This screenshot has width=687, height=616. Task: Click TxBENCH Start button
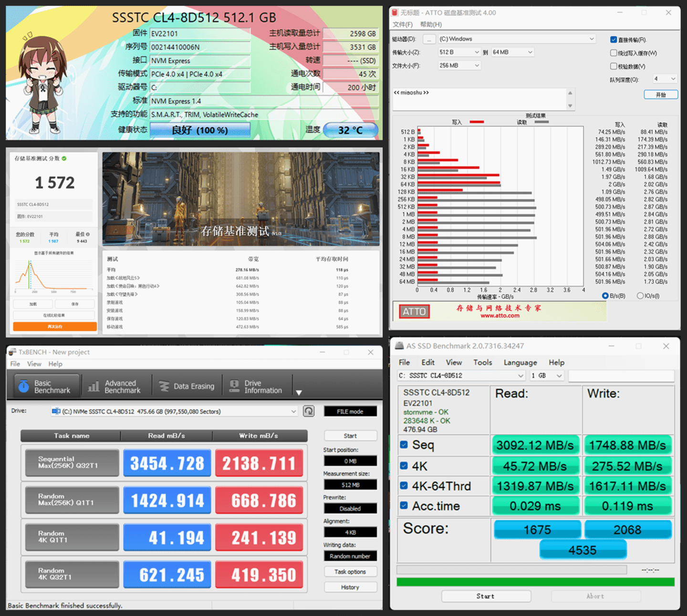coord(350,436)
